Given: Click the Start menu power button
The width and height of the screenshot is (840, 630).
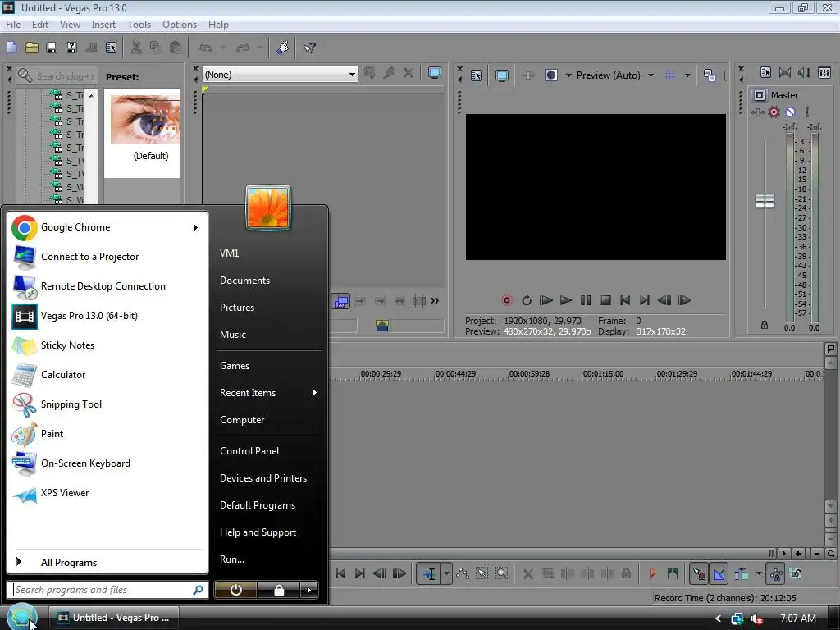Looking at the screenshot, I should point(235,590).
